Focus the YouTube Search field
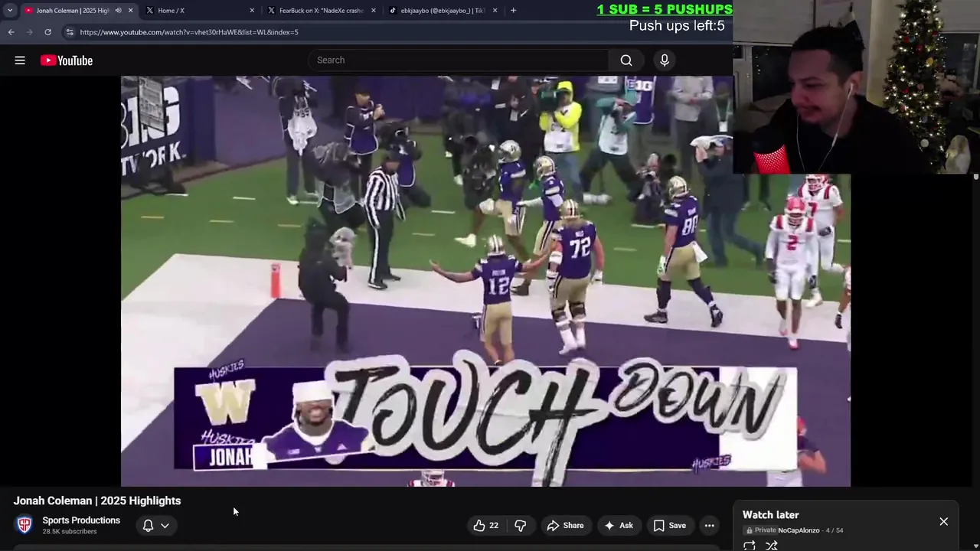 [459, 60]
